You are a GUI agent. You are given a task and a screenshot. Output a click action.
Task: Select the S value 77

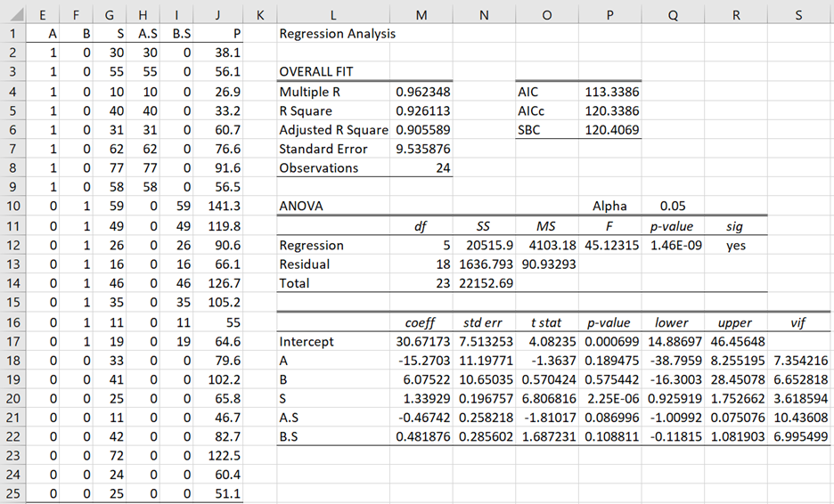pyautogui.click(x=109, y=168)
